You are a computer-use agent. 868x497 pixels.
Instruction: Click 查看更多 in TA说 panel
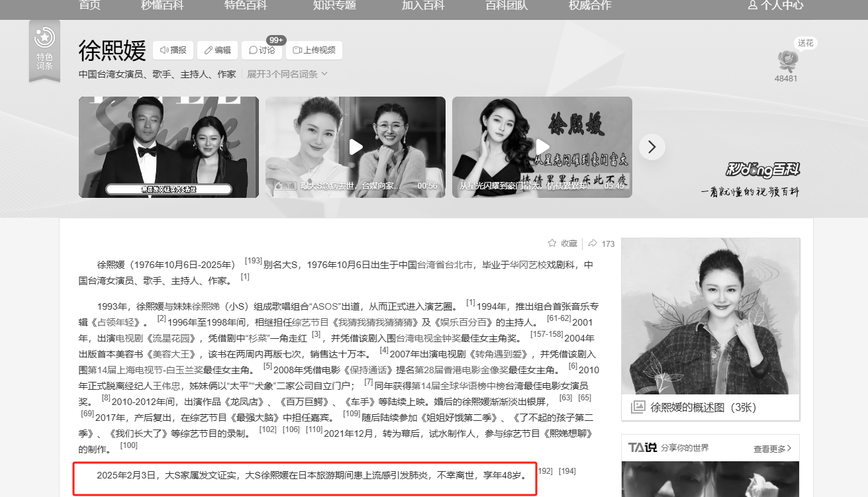[x=773, y=448]
